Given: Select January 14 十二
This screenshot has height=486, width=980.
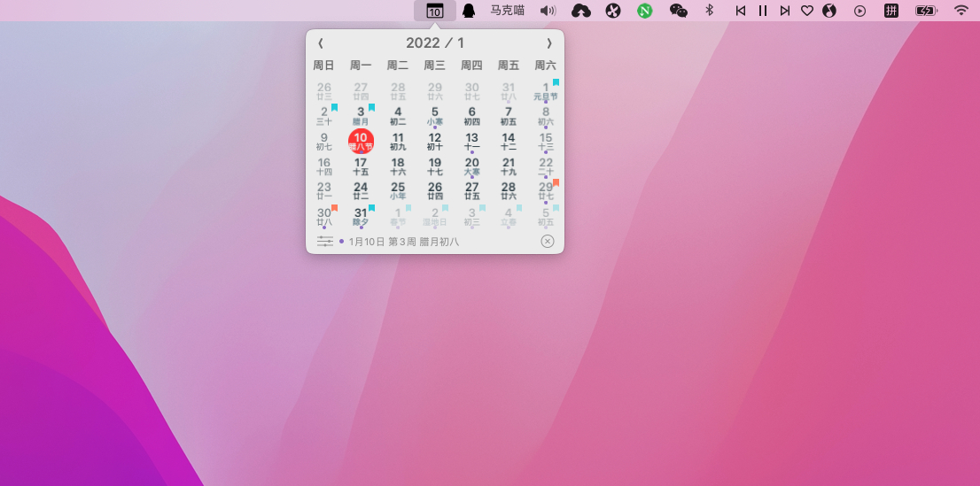Looking at the screenshot, I should tap(509, 142).
